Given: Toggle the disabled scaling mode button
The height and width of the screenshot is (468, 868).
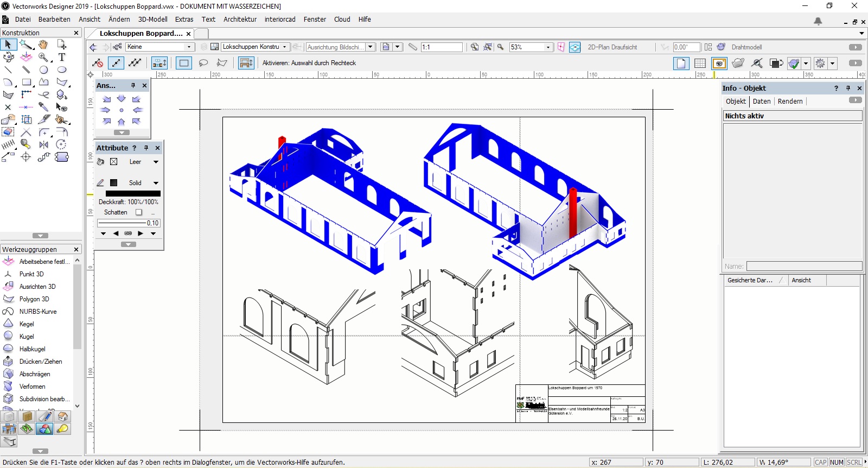Looking at the screenshot, I should (98, 63).
